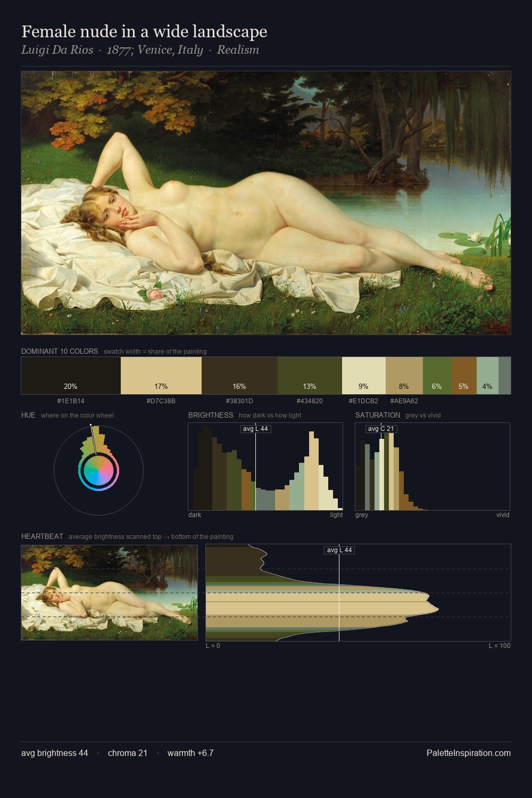This screenshot has width=532, height=798.
Task: Click the hex label #434820
Action: pyautogui.click(x=310, y=401)
